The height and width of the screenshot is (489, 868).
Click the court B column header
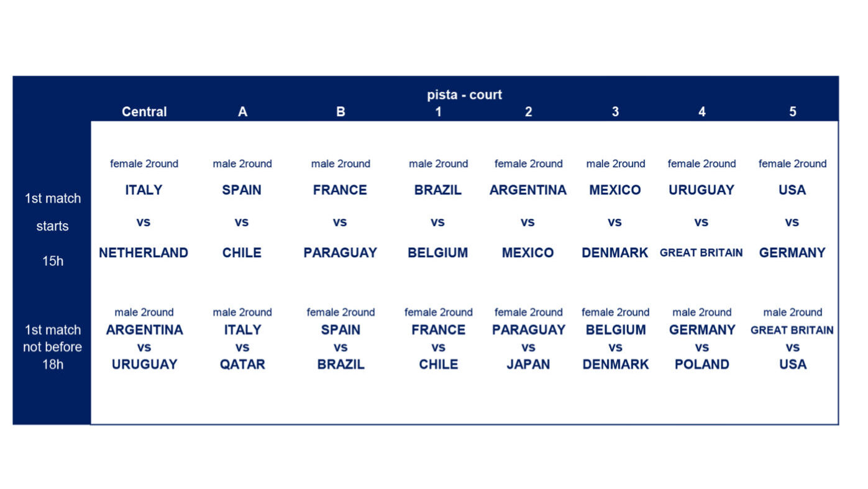click(340, 112)
